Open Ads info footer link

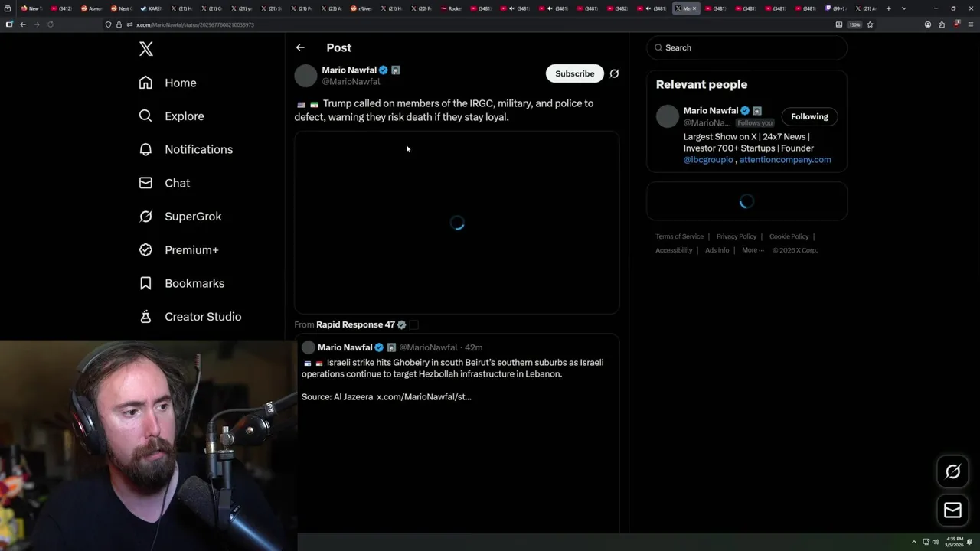(717, 250)
